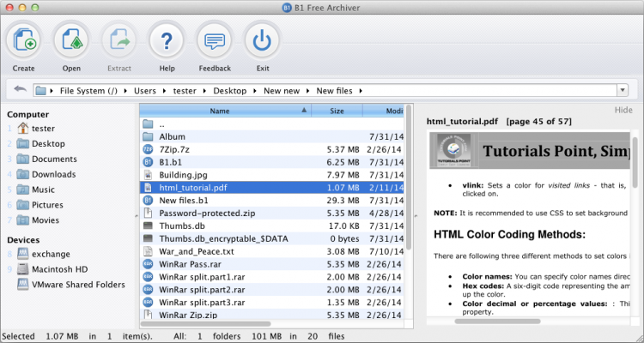This screenshot has height=343, width=644.
Task: Sort files by the Name column header
Action: tap(220, 111)
